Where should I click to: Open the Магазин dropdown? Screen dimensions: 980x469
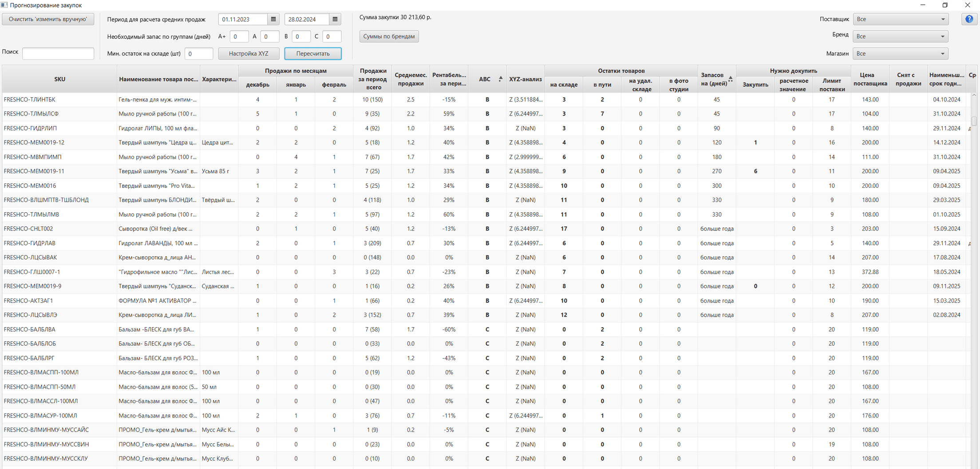tap(901, 54)
